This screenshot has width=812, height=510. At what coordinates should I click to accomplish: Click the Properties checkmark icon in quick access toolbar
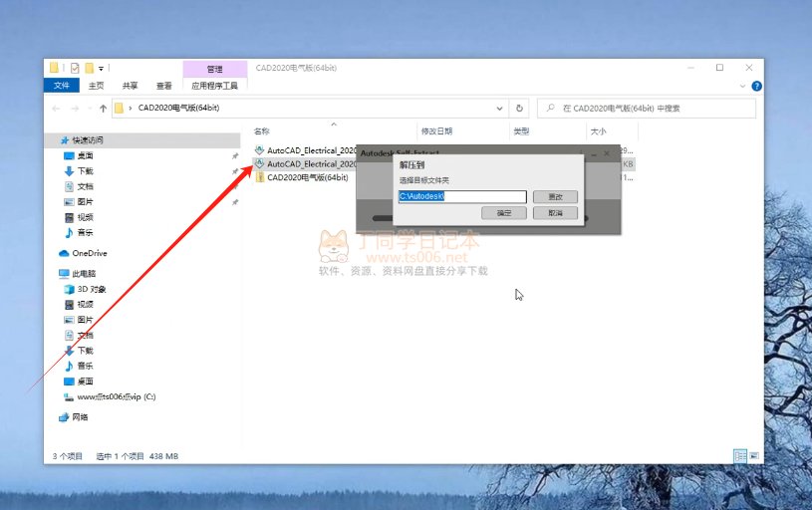point(75,68)
